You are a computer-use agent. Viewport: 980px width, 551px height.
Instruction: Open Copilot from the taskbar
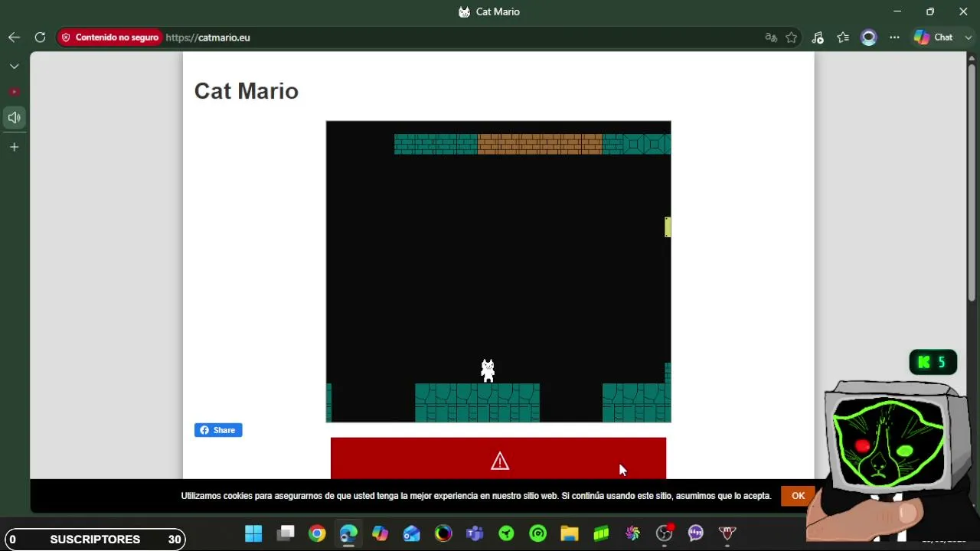[x=380, y=533]
